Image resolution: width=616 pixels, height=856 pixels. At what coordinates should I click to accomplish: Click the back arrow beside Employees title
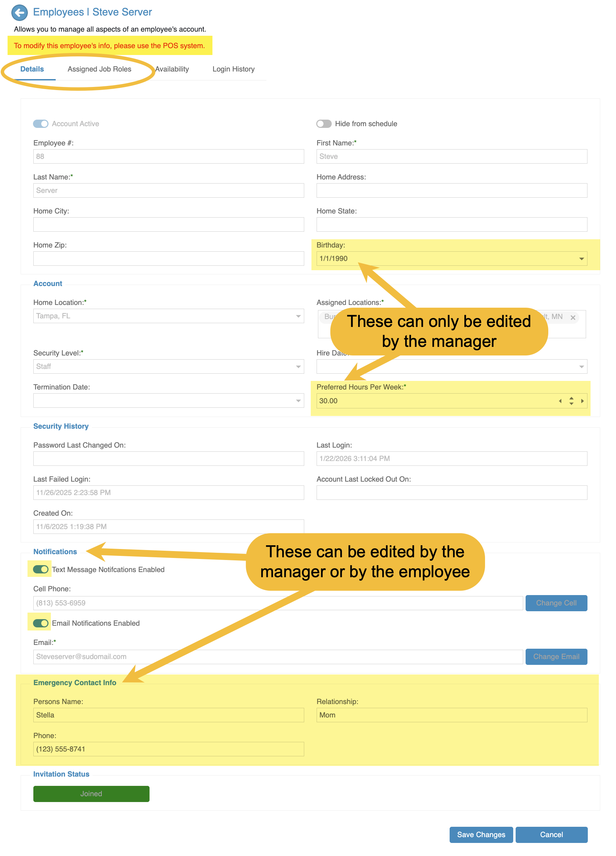click(x=19, y=12)
